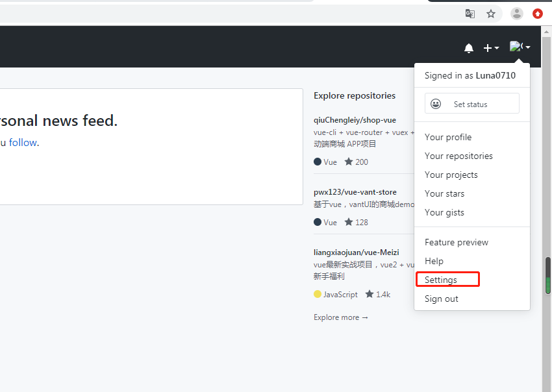The image size is (552, 392).
Task: Open the Set status button
Action: (471, 103)
